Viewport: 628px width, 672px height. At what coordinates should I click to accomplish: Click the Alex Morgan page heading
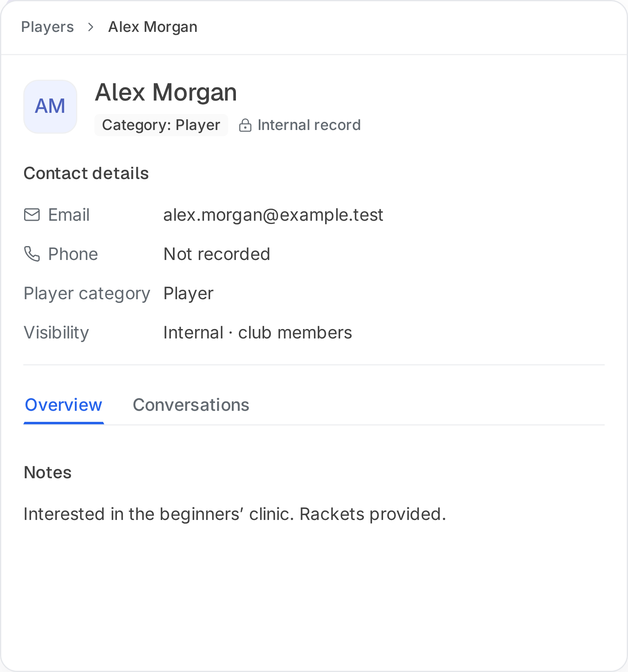[166, 92]
